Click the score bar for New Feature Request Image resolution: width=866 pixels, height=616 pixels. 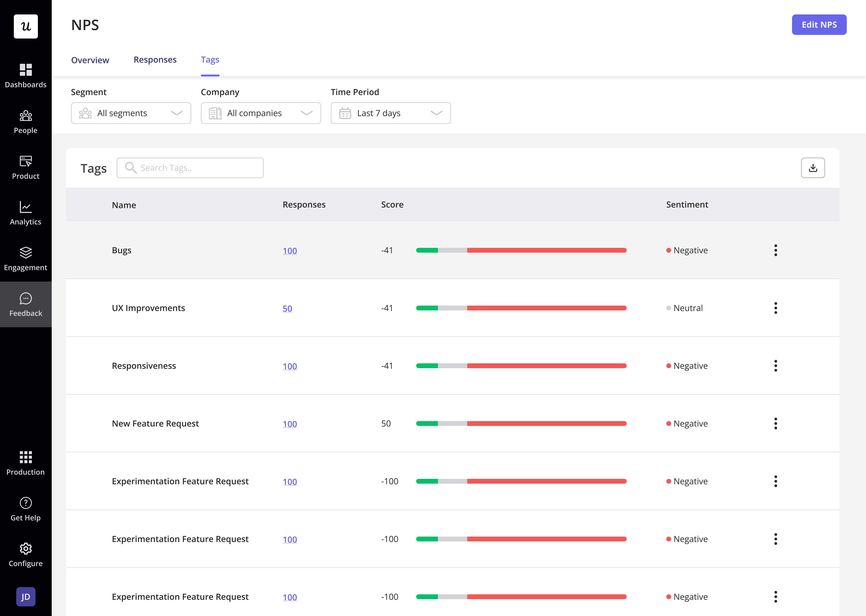click(x=521, y=423)
